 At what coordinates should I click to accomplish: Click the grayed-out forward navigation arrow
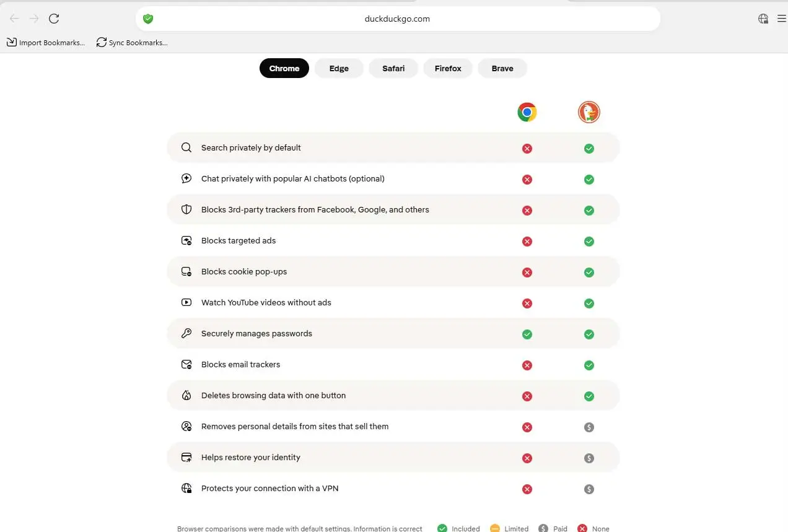point(34,19)
